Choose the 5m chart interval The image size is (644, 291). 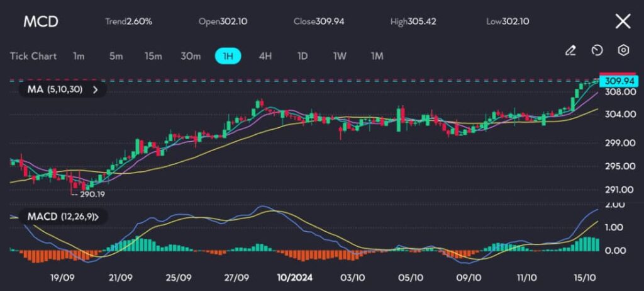pyautogui.click(x=116, y=56)
